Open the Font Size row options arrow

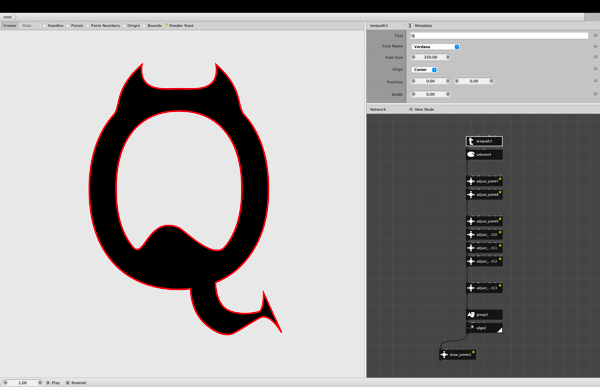pos(595,57)
